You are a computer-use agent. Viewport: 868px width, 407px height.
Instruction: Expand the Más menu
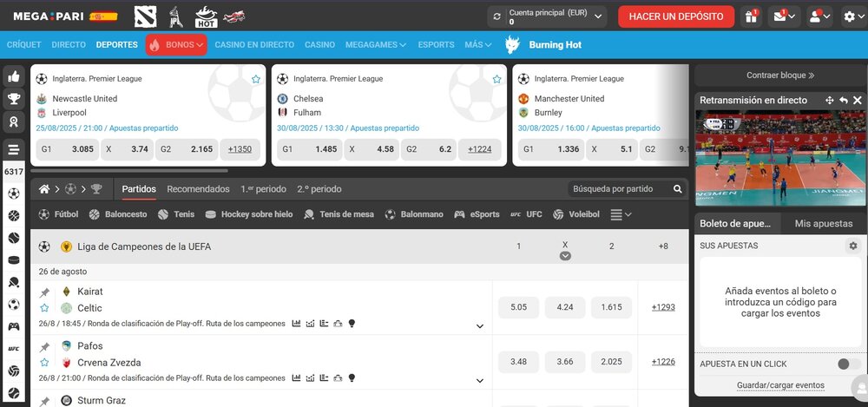pyautogui.click(x=477, y=45)
